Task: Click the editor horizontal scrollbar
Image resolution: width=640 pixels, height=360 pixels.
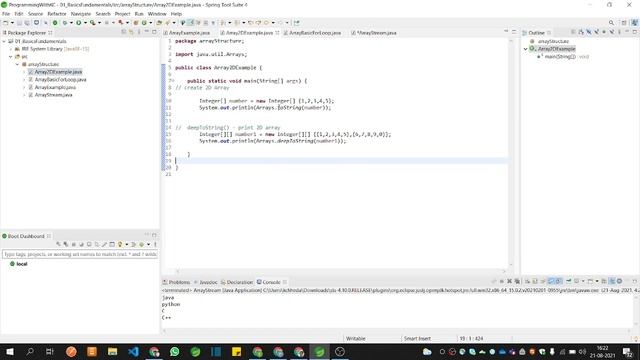Action: pos(341,271)
